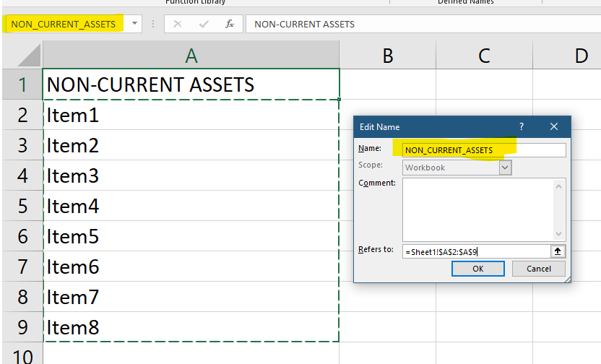The image size is (601, 364).
Task: Select column C header
Action: (484, 55)
